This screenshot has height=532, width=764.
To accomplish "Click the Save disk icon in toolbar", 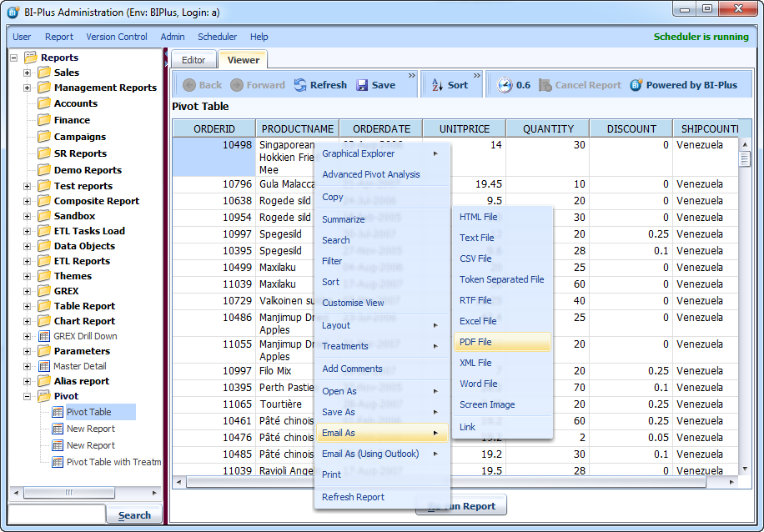I will (362, 85).
